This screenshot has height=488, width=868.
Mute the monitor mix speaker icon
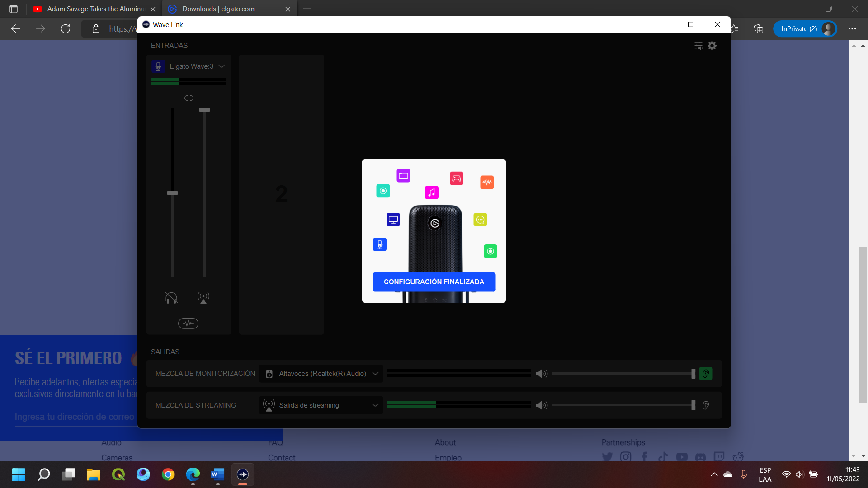tap(542, 374)
